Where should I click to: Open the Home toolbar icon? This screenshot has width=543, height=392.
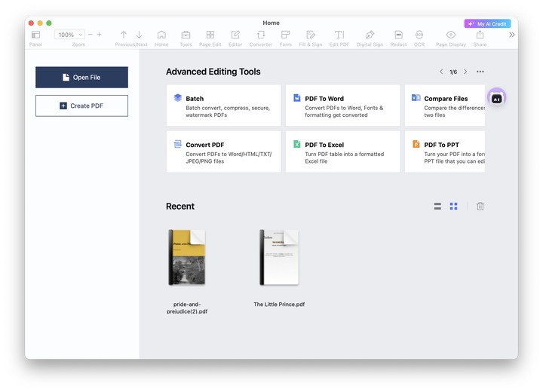click(161, 35)
